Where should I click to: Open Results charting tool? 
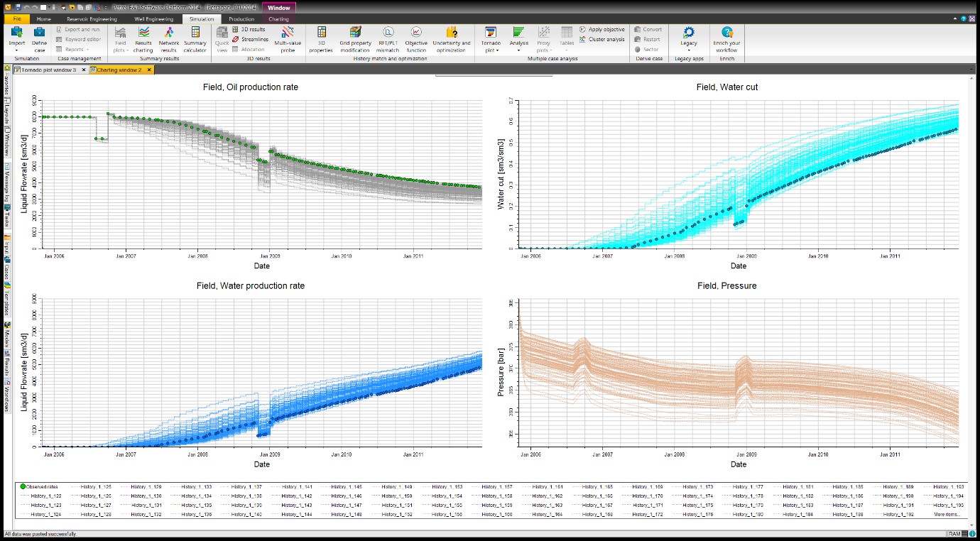143,37
